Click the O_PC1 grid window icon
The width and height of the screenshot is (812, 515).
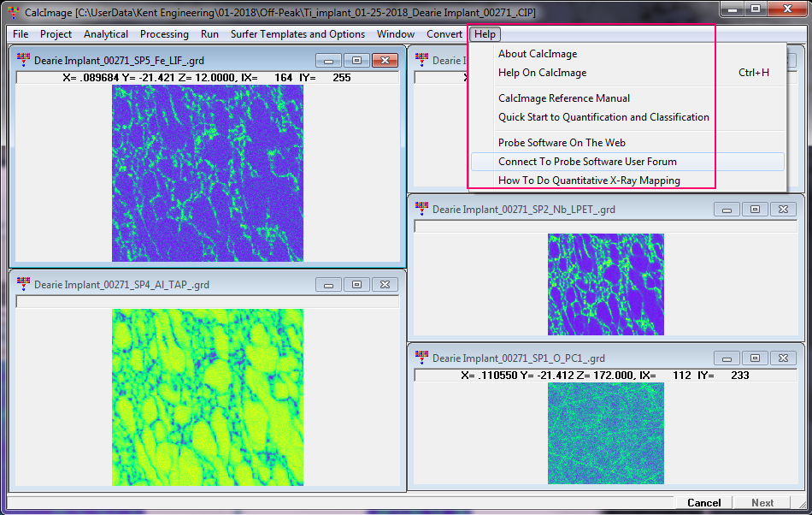point(421,358)
